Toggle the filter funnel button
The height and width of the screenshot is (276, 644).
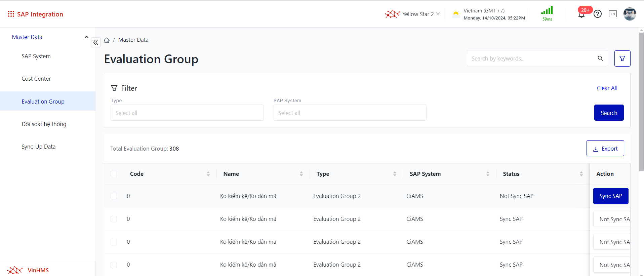point(622,58)
